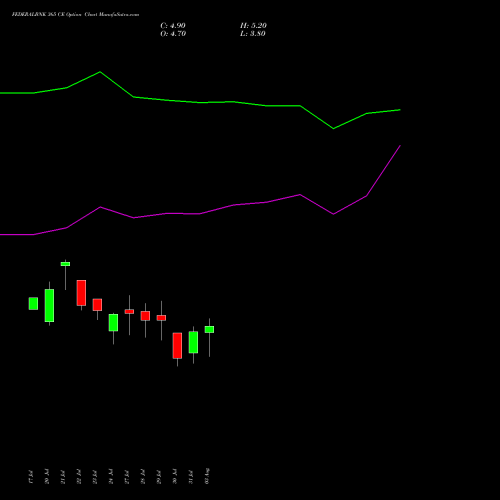Click the close value C: 4.90
The width and height of the screenshot is (500, 500).
pos(173,26)
